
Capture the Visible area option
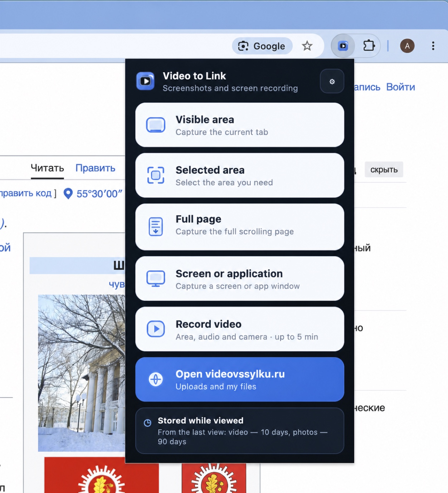[x=240, y=125]
